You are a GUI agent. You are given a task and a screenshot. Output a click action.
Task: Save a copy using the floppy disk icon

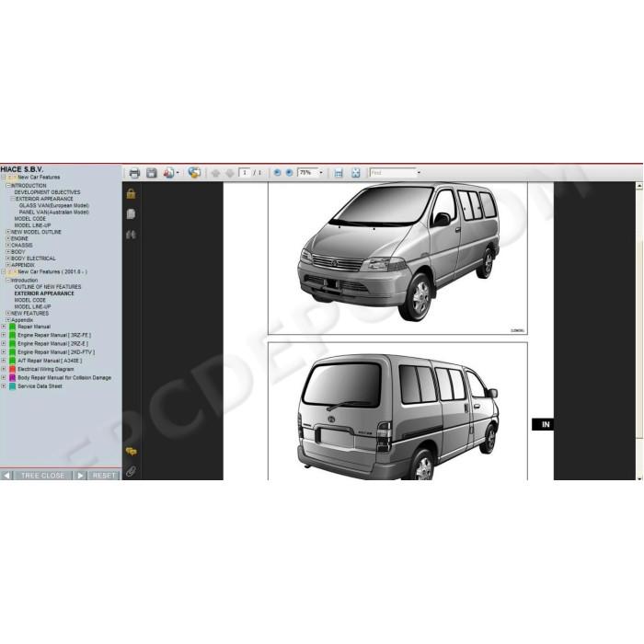(x=152, y=173)
